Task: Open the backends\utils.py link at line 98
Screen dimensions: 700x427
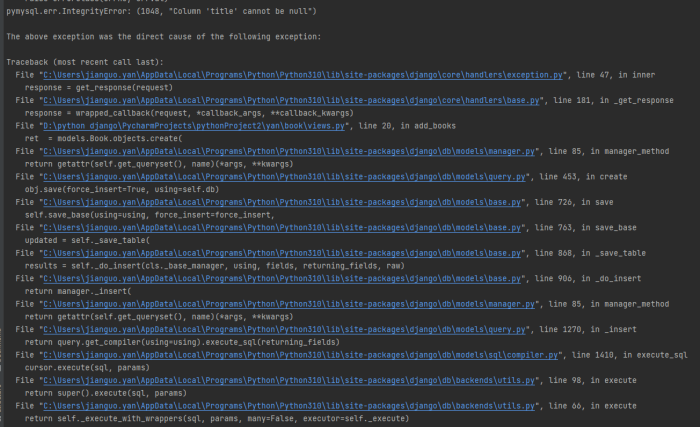Action: coord(289,381)
